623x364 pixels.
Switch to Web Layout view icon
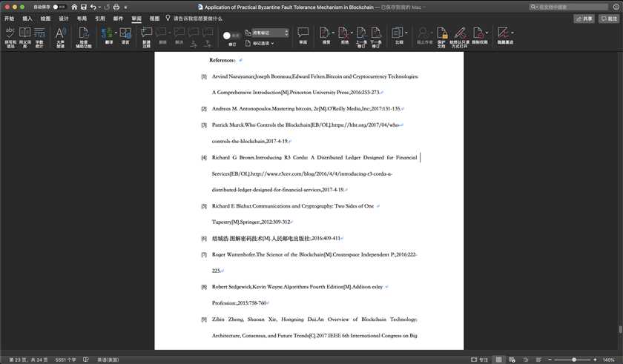tap(512, 360)
